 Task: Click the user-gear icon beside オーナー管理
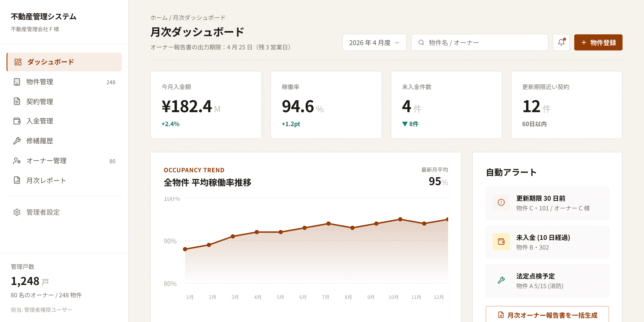coord(17,161)
